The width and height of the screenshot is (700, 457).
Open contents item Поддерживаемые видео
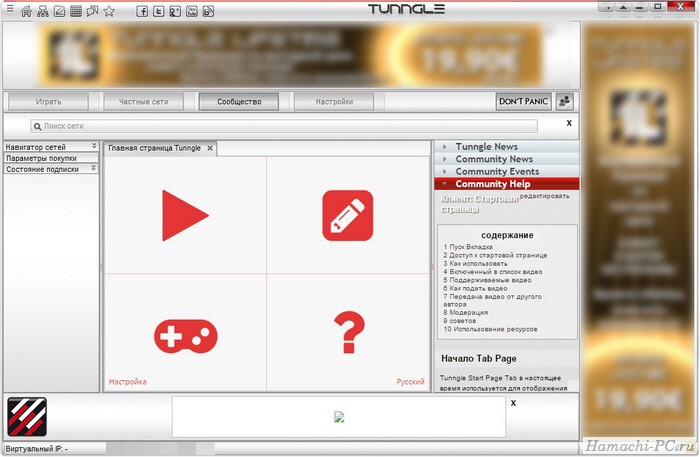pos(487,280)
